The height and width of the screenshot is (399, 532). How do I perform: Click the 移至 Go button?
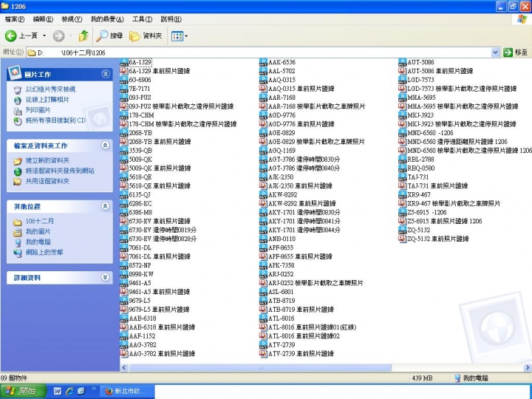516,52
